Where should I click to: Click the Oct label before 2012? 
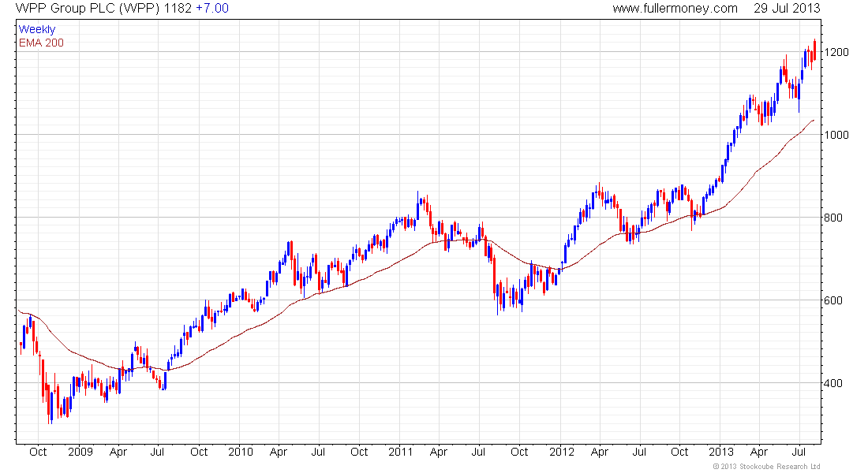coord(519,452)
